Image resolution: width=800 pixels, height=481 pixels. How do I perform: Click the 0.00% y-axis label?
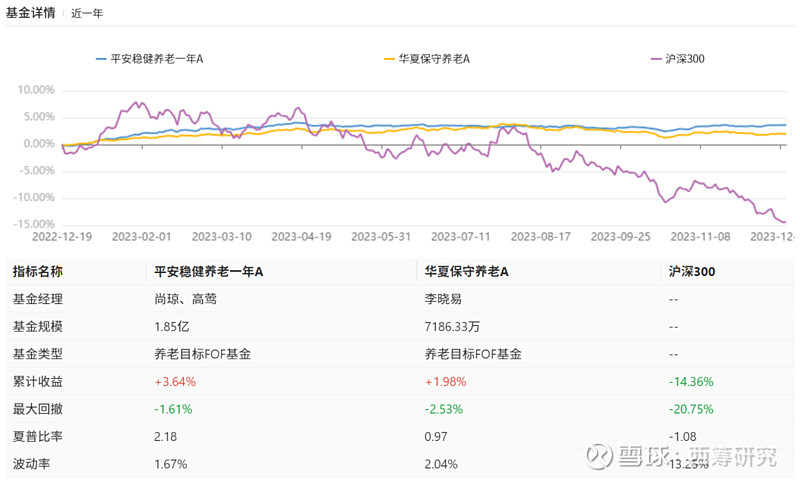[39, 144]
